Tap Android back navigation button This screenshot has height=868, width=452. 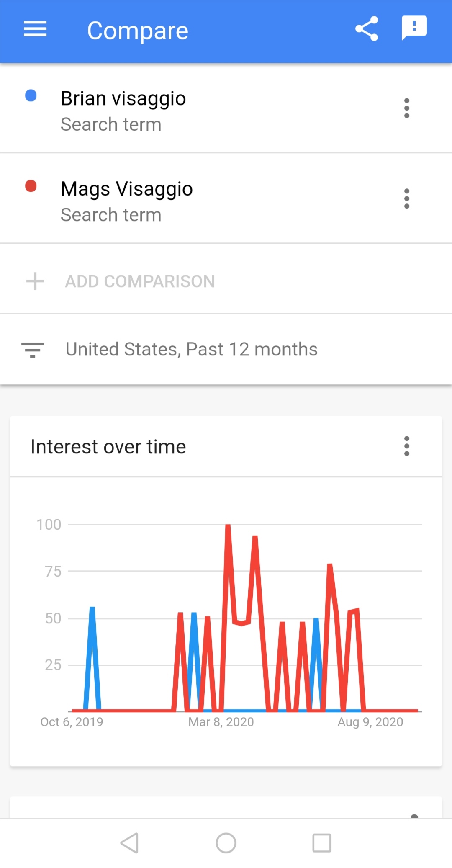[x=130, y=843]
